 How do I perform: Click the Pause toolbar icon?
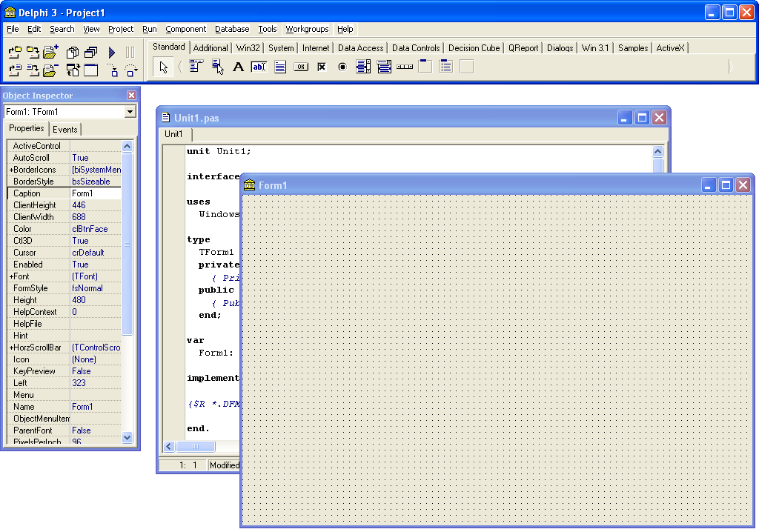coord(130,53)
